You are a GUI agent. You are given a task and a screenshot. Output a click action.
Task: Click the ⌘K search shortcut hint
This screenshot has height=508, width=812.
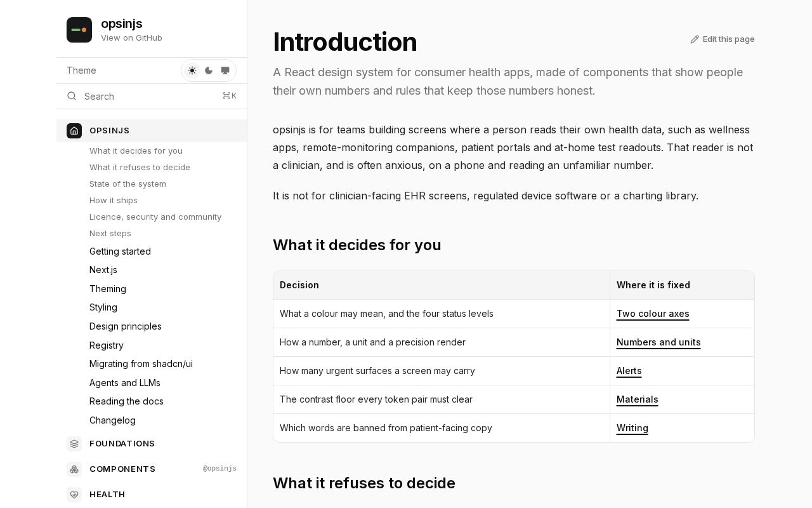click(229, 96)
